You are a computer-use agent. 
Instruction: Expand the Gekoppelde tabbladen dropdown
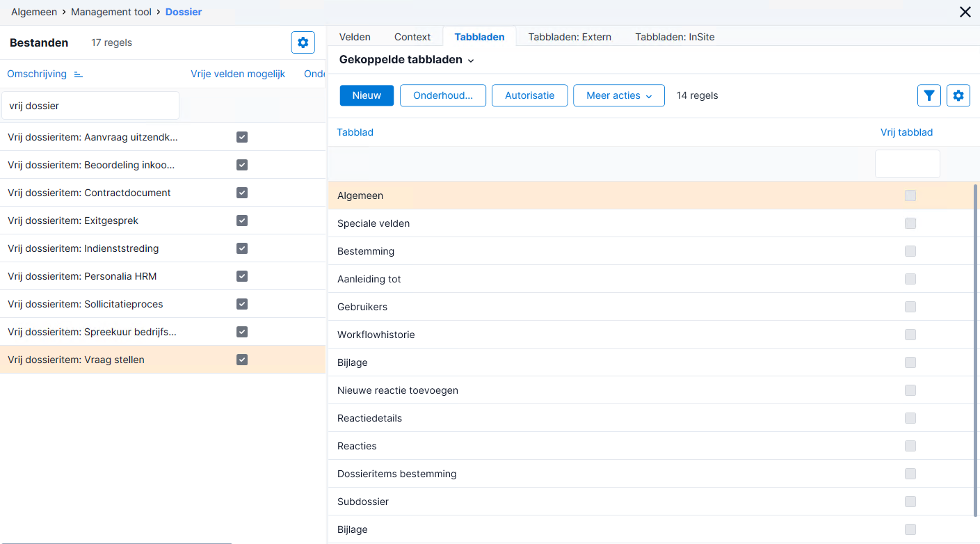[407, 60]
